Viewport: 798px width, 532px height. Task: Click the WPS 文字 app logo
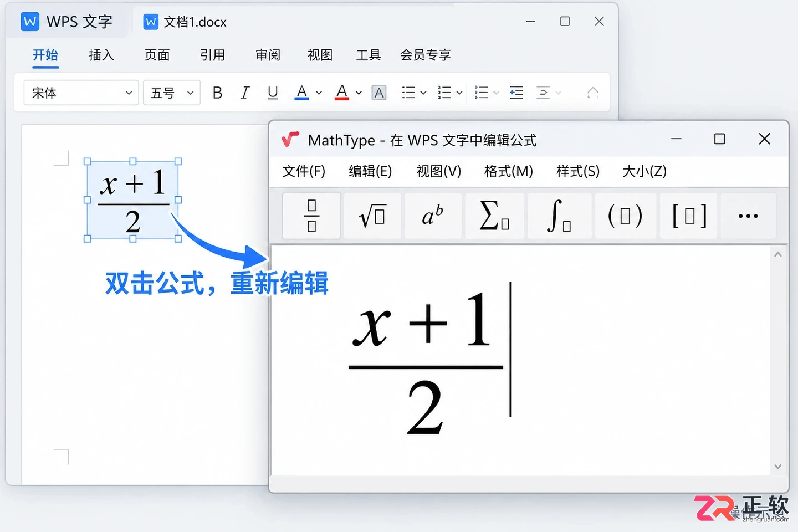(x=30, y=22)
